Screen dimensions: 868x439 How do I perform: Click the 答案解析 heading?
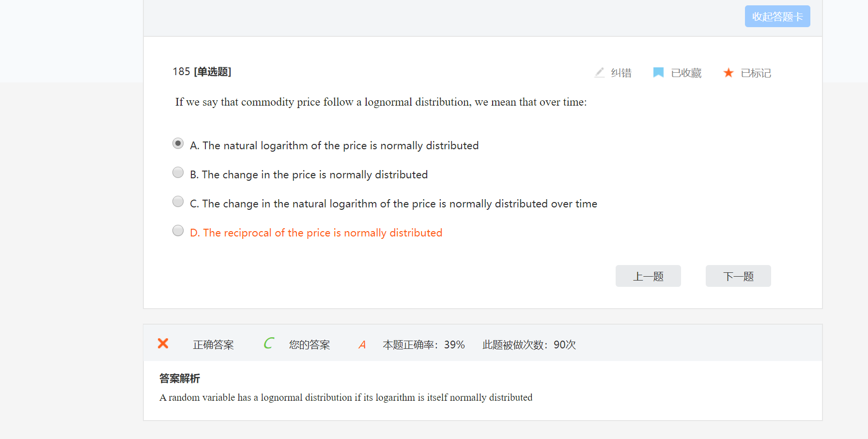tap(180, 378)
